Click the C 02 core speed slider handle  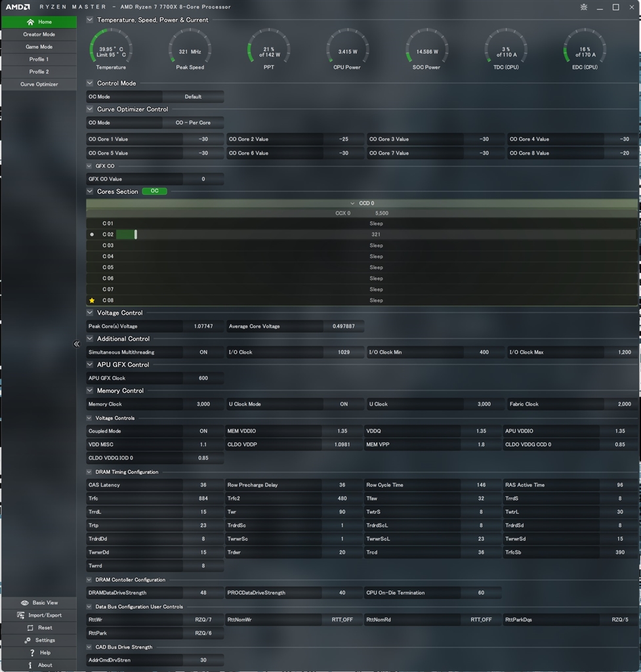[x=135, y=234]
